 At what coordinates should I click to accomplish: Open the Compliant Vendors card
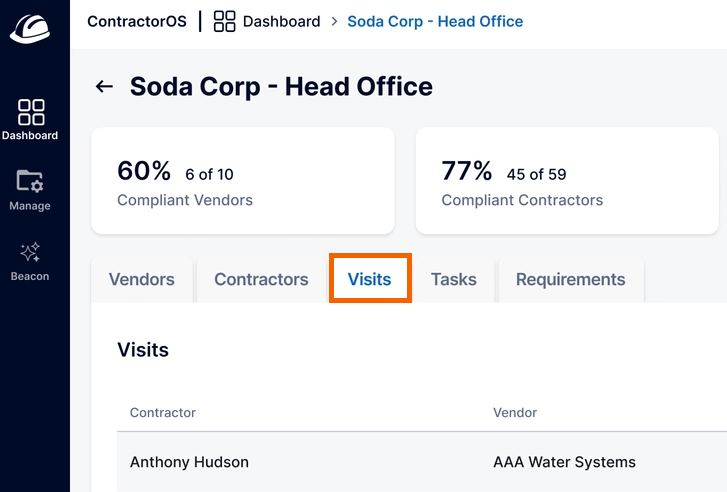pyautogui.click(x=243, y=181)
